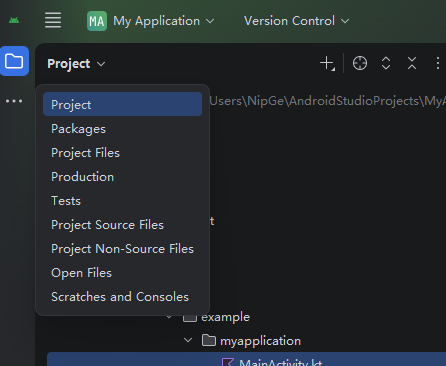Open the main hamburger menu

click(x=53, y=20)
